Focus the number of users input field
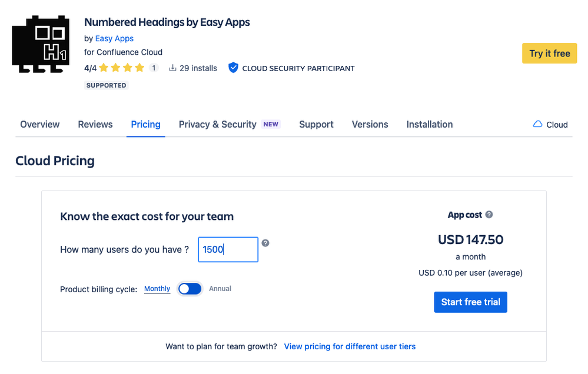Viewport: 588px width, 374px height. (228, 249)
